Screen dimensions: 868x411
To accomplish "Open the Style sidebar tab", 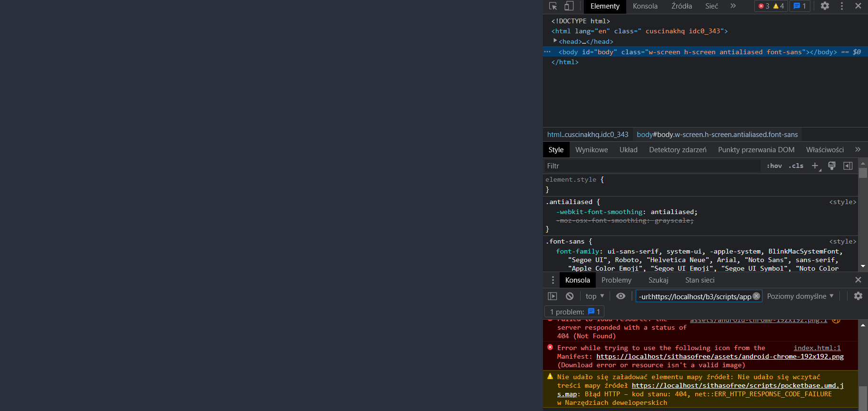I will (x=556, y=150).
